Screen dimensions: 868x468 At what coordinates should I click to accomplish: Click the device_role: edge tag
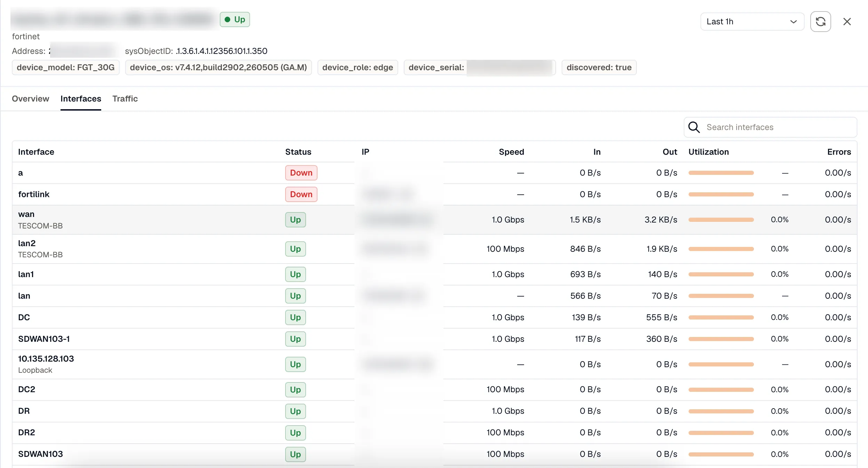coord(357,67)
